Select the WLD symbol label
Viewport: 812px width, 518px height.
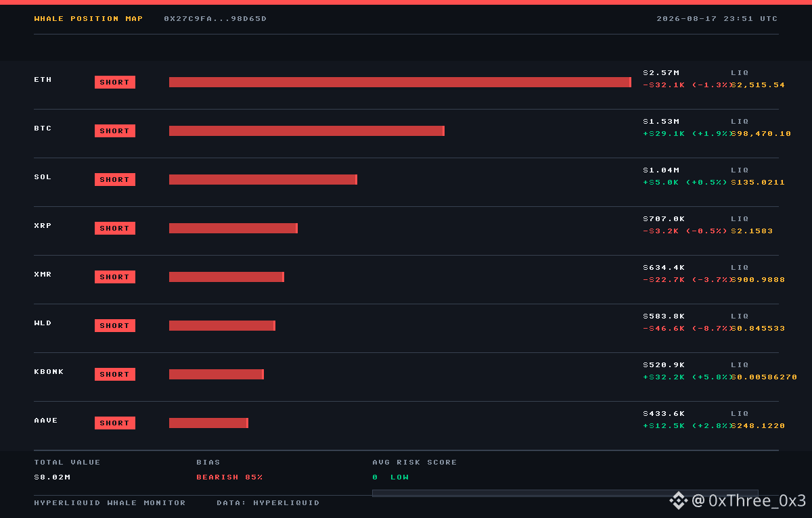43,323
